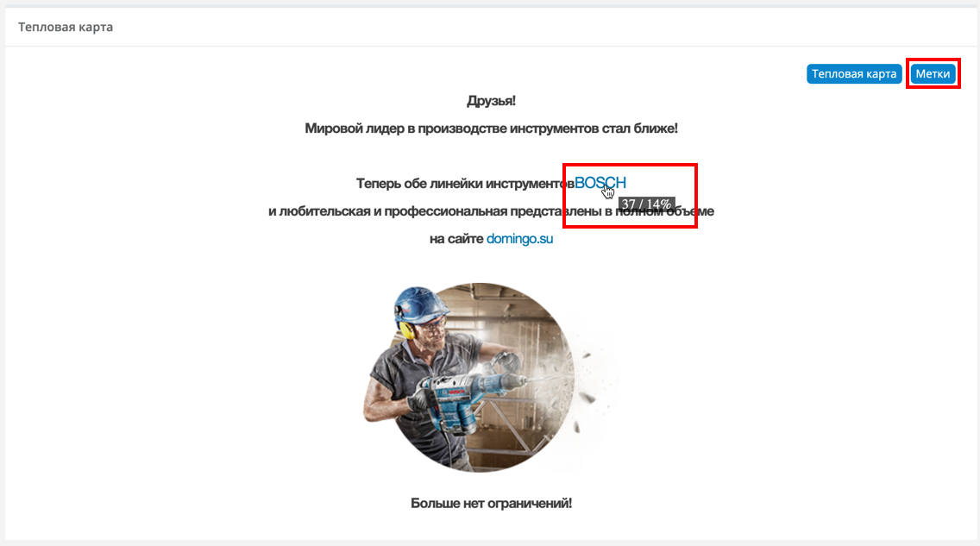
Task: Click the worker's gloved hand on the drill
Action: point(418,398)
